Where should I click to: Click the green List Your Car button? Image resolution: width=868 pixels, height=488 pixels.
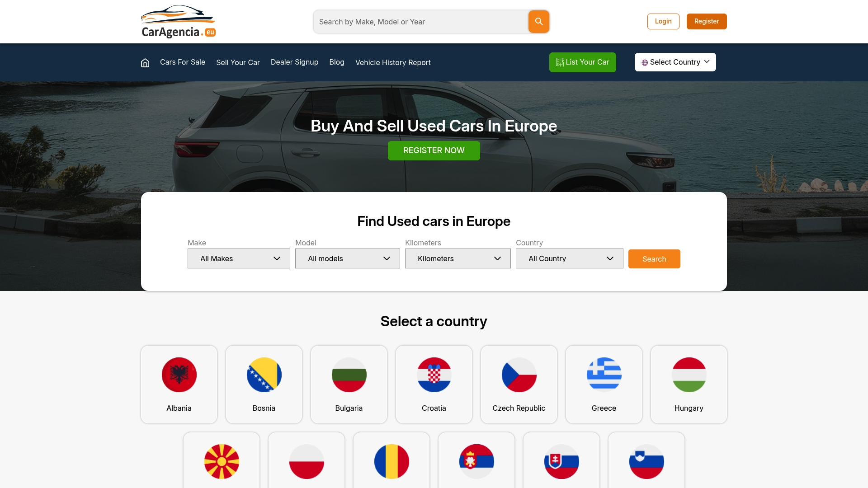[582, 62]
